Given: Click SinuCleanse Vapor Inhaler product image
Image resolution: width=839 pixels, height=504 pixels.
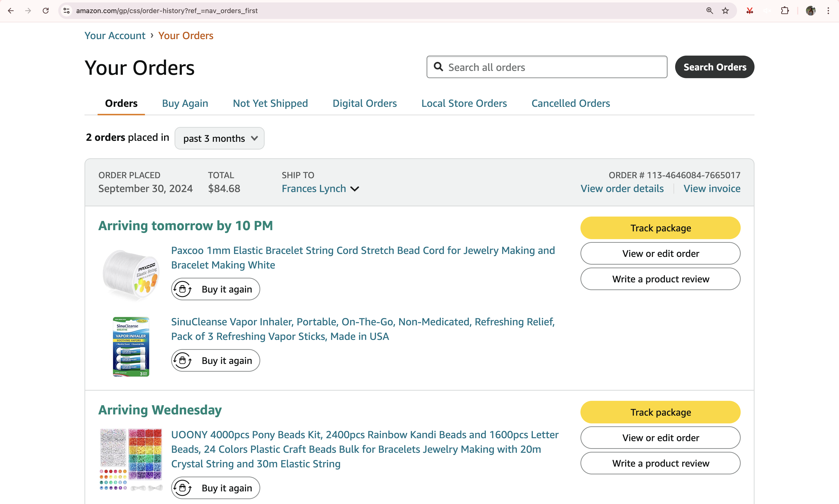Looking at the screenshot, I should [x=131, y=346].
